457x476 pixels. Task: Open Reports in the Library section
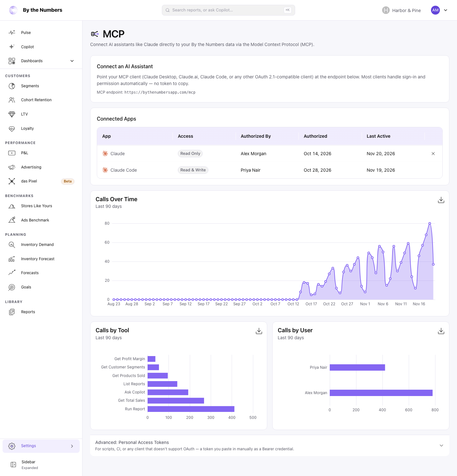pos(41,312)
